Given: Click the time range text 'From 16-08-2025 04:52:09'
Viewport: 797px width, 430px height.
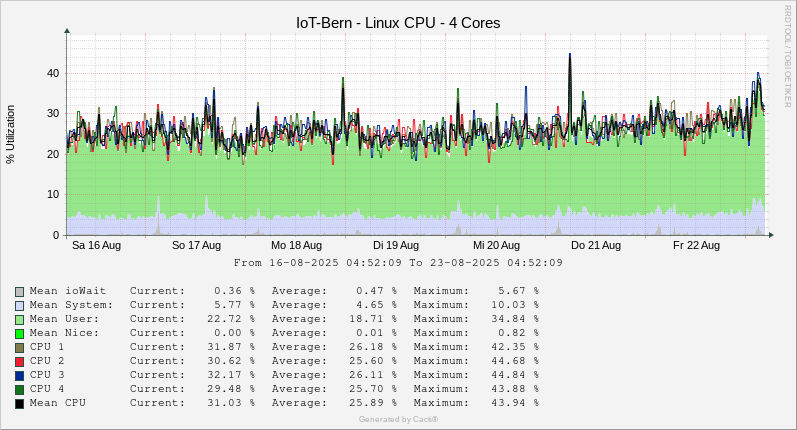Looking at the screenshot, I should tap(318, 263).
